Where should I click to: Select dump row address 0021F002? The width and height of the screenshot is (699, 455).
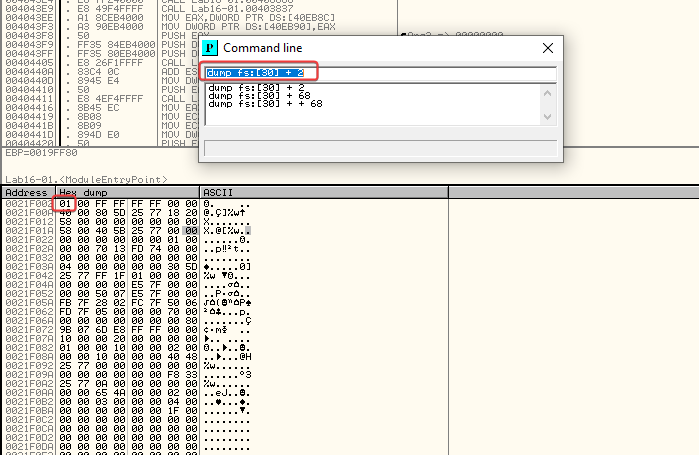point(29,204)
